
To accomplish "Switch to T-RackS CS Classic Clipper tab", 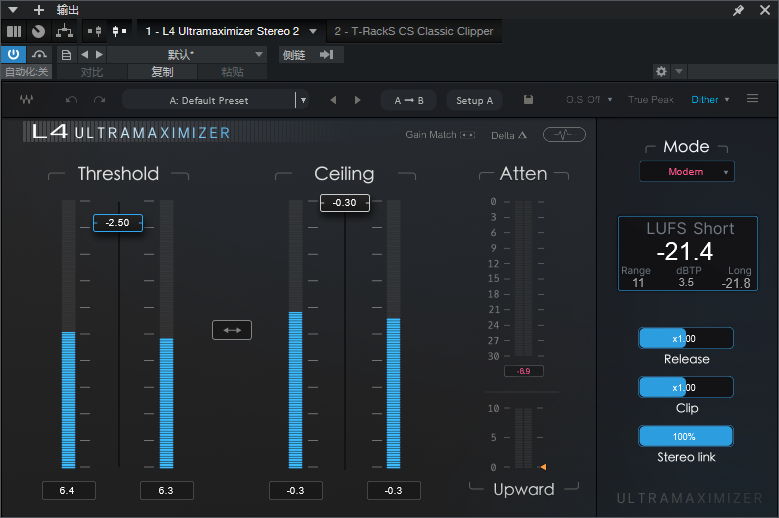I will [413, 31].
